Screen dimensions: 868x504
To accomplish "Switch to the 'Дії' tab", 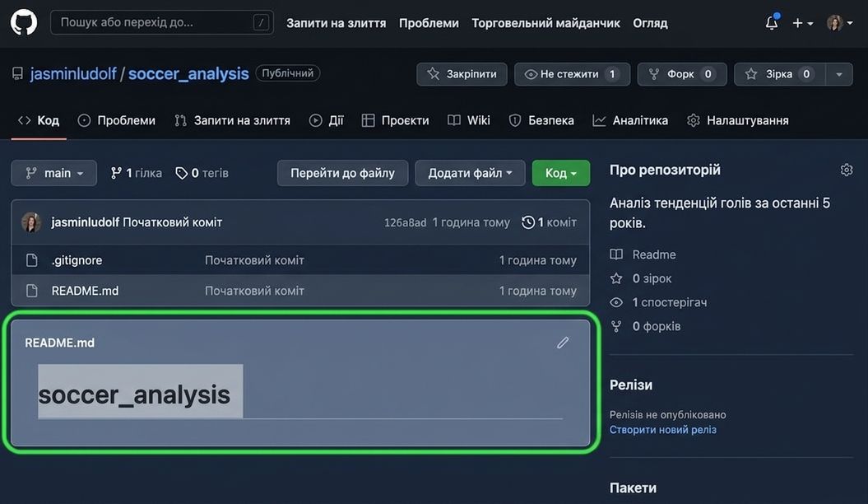I will click(x=327, y=121).
